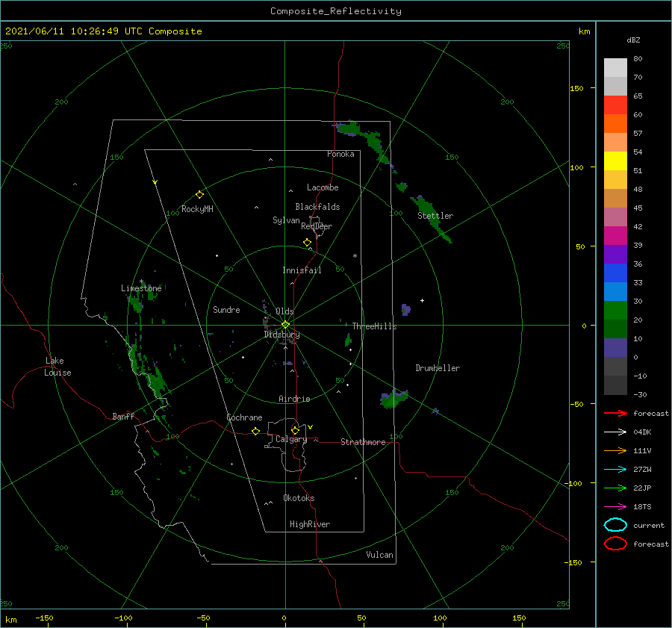The height and width of the screenshot is (628, 672).
Task: Click the cyan 27ZW arrow icon
Action: (x=615, y=470)
